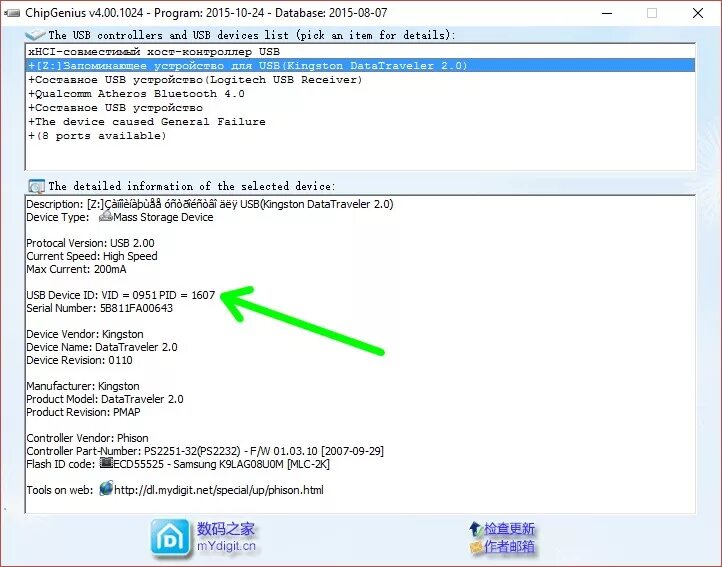
Task: Click the drive icon before Mass Storage Device
Action: pos(106,216)
